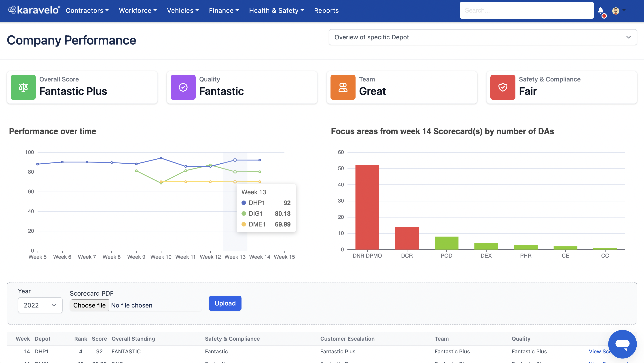Click the green Overall Score scales icon
The width and height of the screenshot is (644, 363).
[23, 87]
